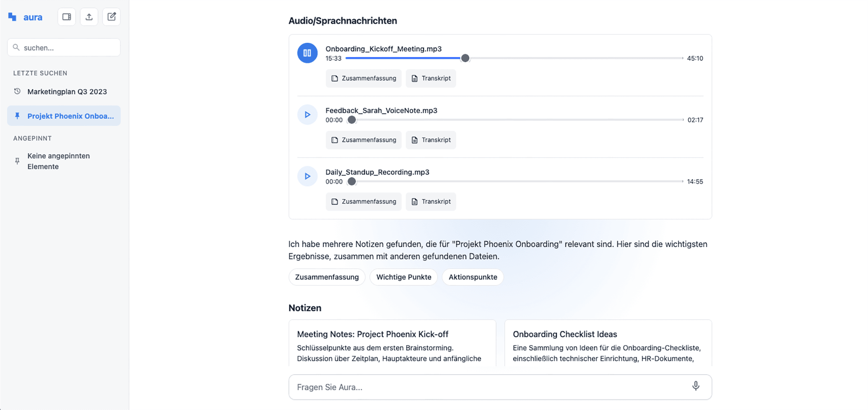The width and height of the screenshot is (868, 410).
Task: Click the Fragen Sie Aura input field
Action: [491, 387]
